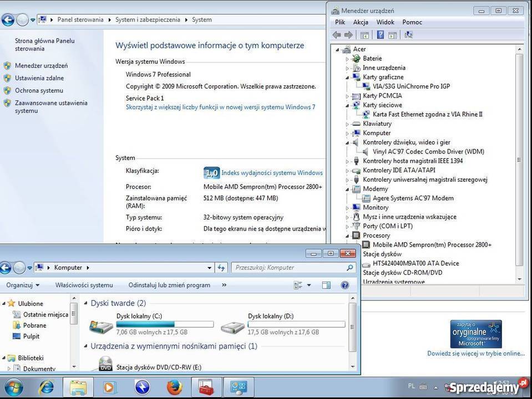Select Agere Systems AC'97 Modem device

tap(413, 198)
